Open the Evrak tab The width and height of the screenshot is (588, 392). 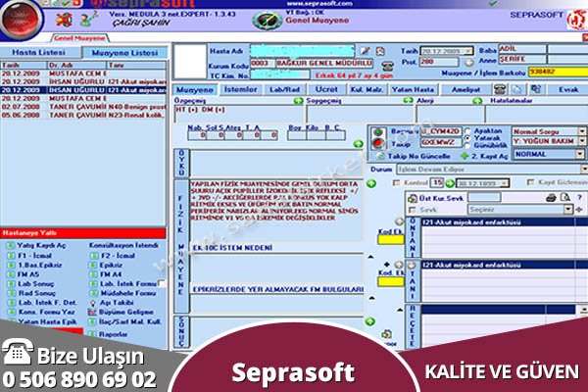pyautogui.click(x=568, y=89)
